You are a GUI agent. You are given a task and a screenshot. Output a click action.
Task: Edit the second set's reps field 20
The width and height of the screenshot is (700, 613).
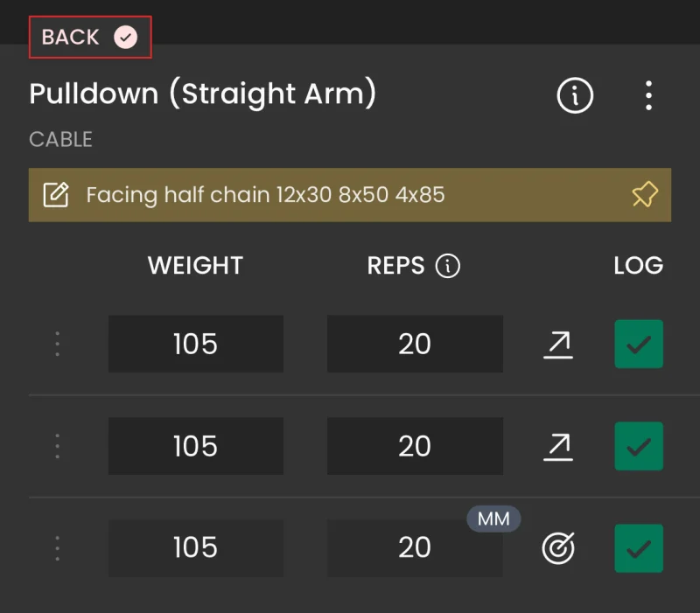click(415, 446)
